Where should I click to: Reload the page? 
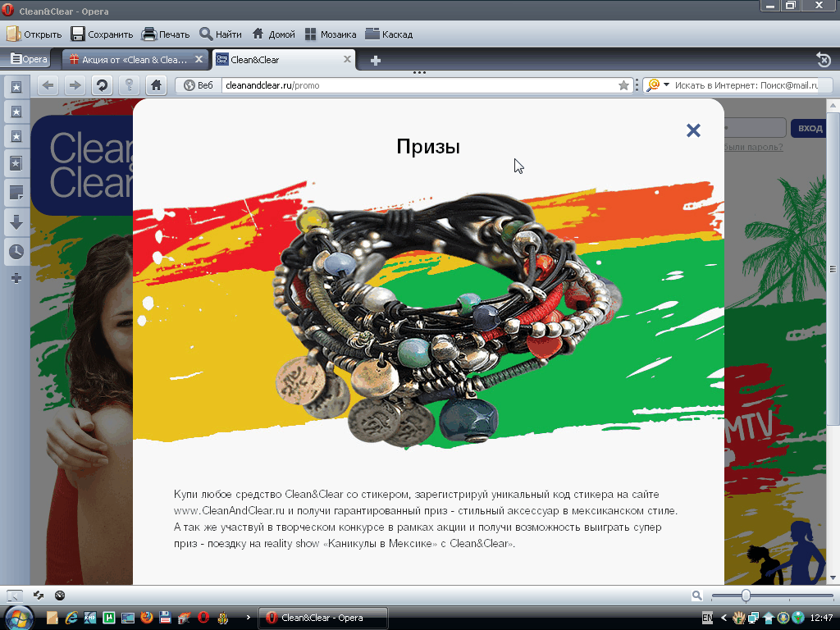coord(102,85)
